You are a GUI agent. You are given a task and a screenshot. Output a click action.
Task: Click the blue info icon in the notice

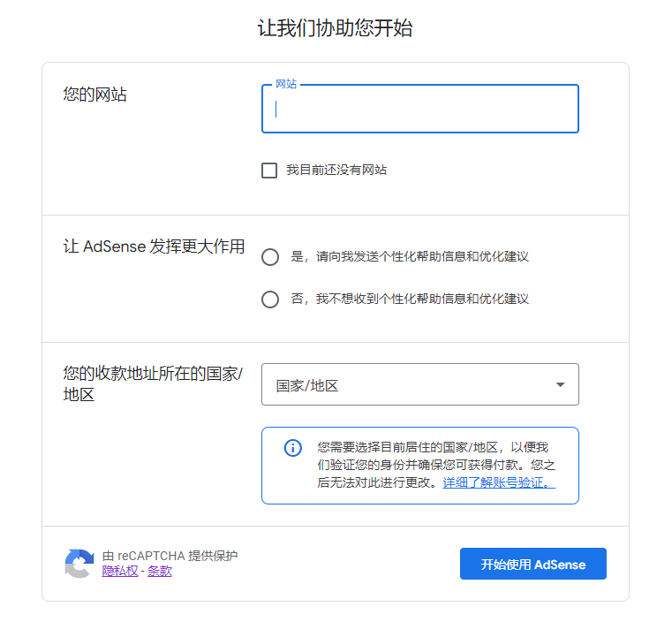tap(292, 448)
